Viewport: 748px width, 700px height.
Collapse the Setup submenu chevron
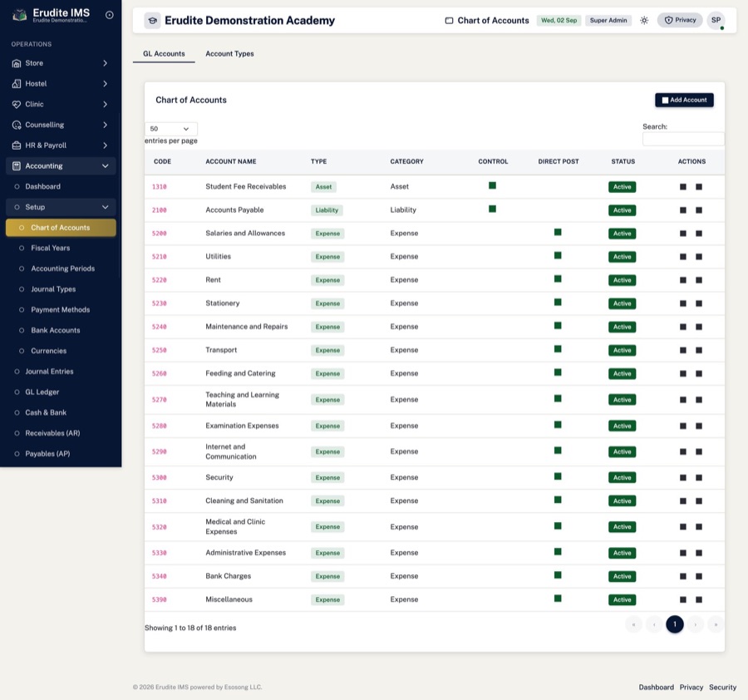pyautogui.click(x=105, y=207)
